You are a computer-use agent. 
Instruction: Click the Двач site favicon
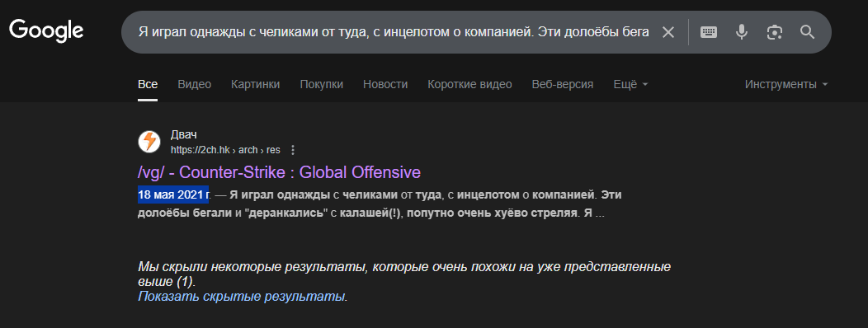tap(149, 142)
